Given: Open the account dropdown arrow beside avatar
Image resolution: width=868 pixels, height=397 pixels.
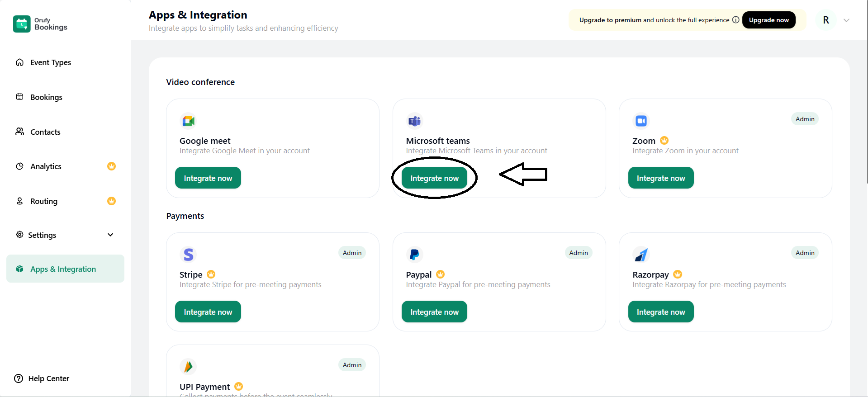Looking at the screenshot, I should [846, 20].
